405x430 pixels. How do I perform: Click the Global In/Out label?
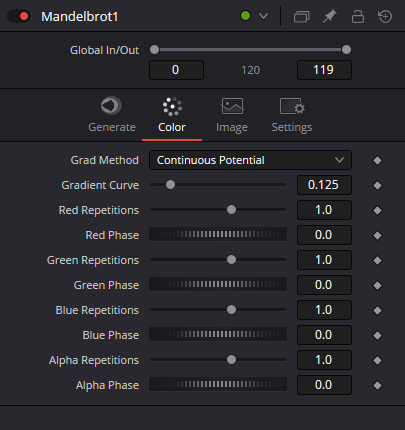pyautogui.click(x=104, y=50)
